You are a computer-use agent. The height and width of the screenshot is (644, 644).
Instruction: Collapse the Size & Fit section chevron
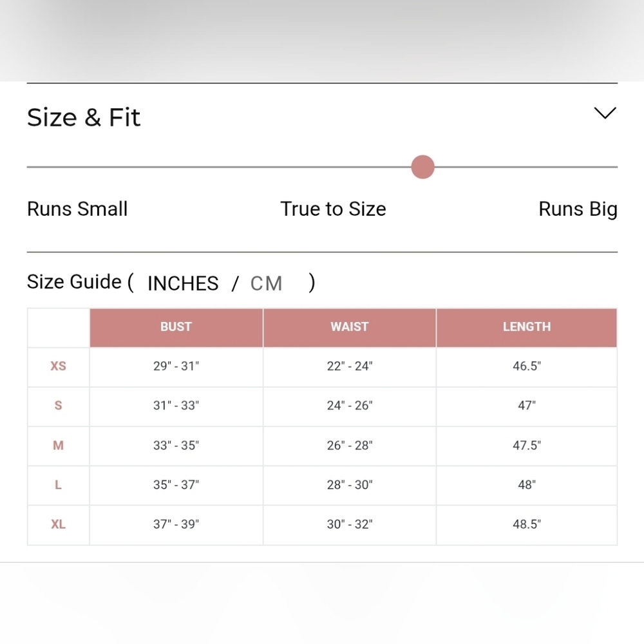point(605,113)
